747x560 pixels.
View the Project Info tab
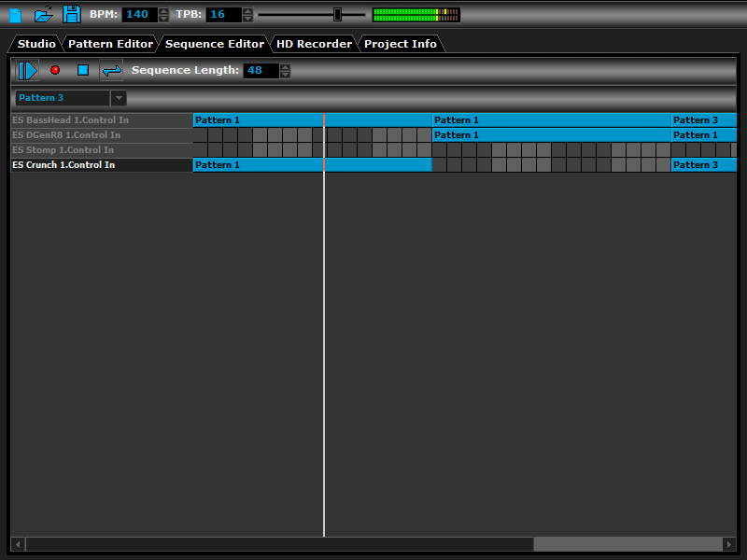coord(400,43)
